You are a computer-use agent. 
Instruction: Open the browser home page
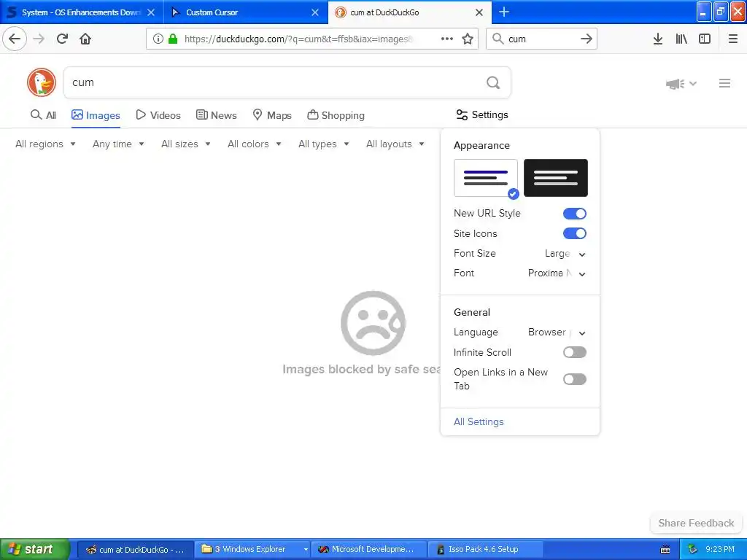(x=85, y=39)
